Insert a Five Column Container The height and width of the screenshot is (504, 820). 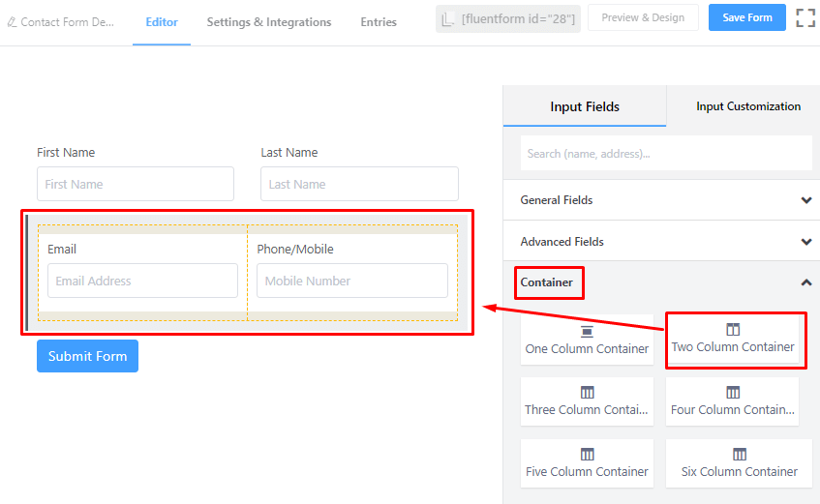click(x=587, y=454)
